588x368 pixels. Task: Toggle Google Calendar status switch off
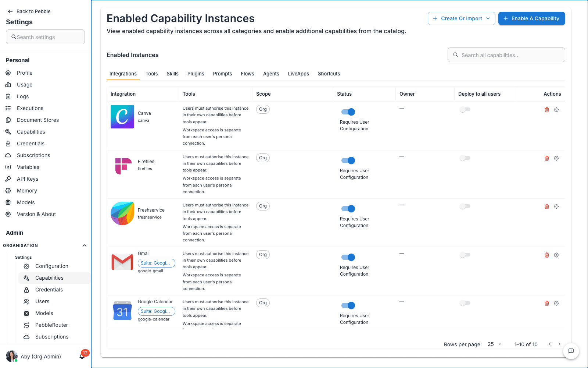click(348, 305)
